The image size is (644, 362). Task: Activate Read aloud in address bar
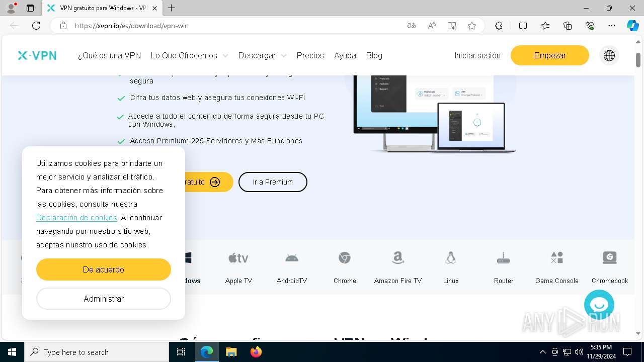(x=432, y=26)
